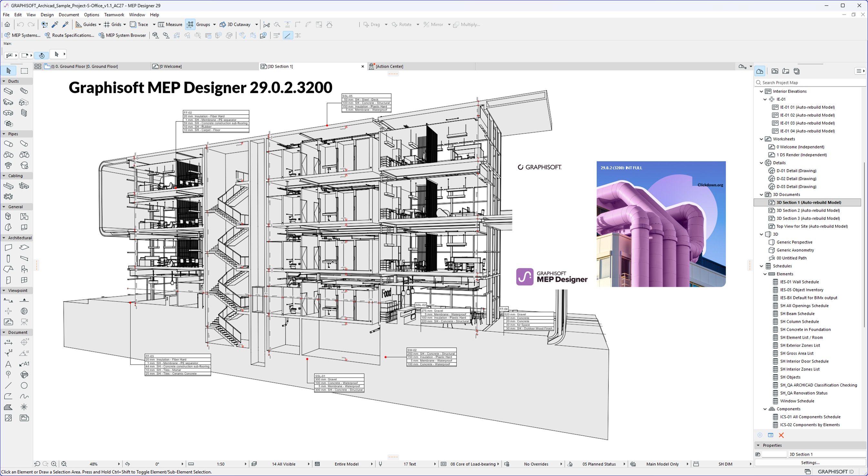Collapse the Worksheets tree branch
The image size is (868, 476).
pos(761,139)
